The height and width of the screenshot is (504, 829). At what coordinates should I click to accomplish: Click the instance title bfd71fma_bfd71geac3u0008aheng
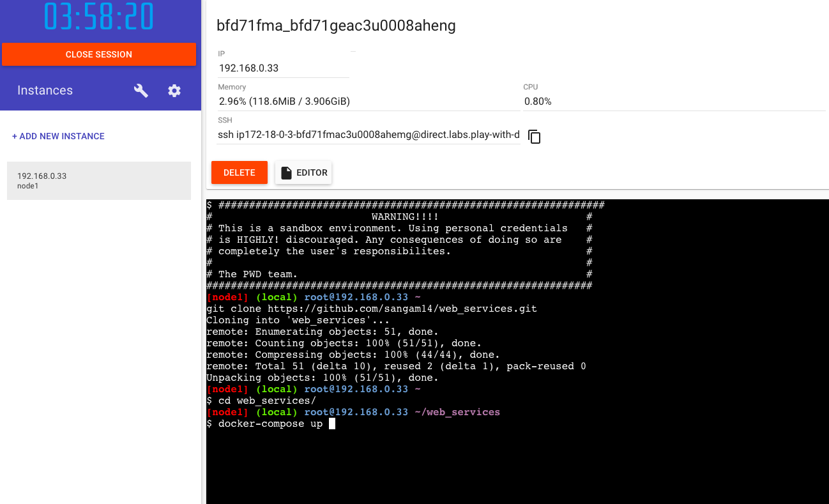click(x=336, y=26)
